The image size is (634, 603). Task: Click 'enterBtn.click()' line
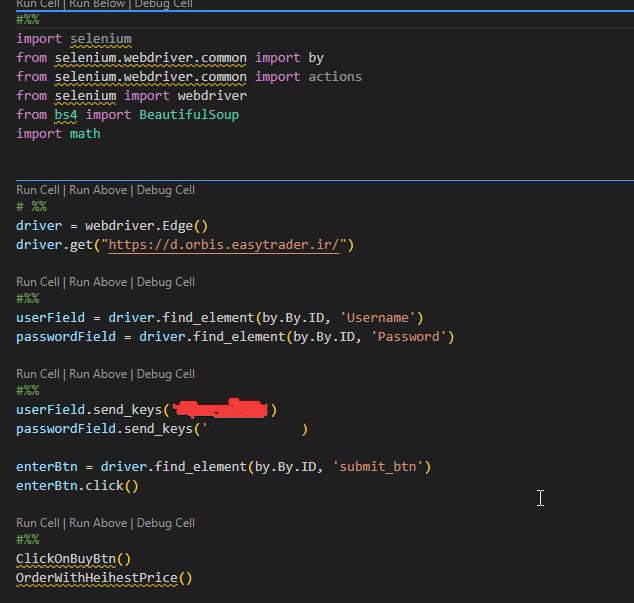point(77,486)
